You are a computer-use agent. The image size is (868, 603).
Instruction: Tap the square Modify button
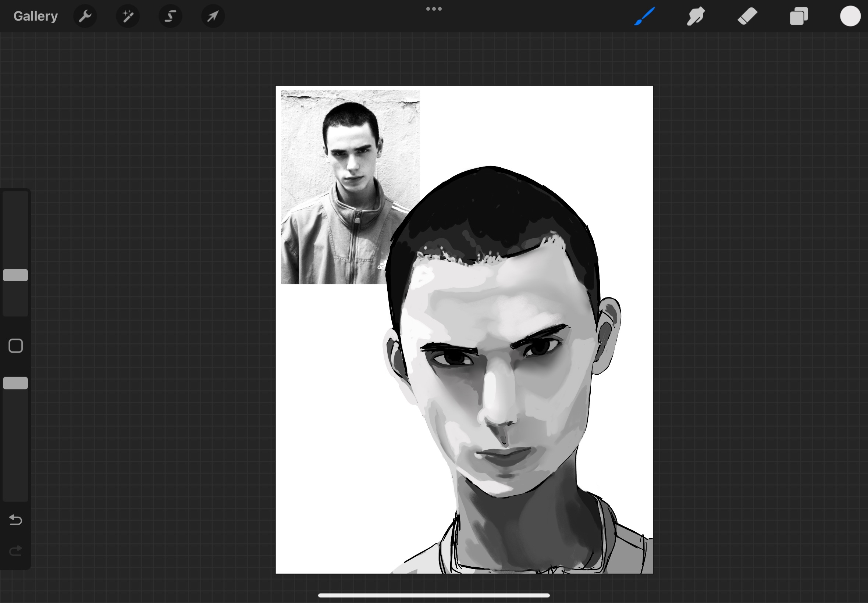[15, 346]
